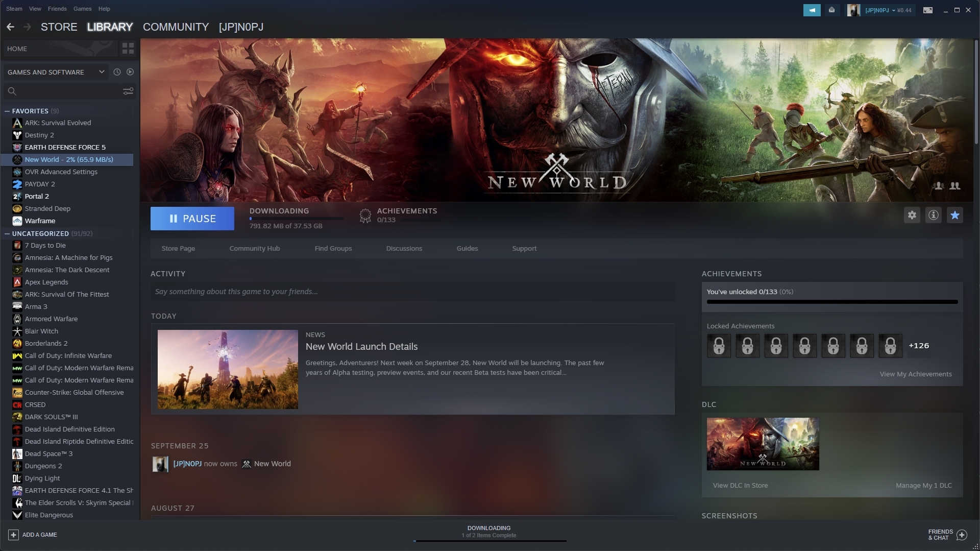The width and height of the screenshot is (980, 551).
Task: Select PAYDAY 2 in sidebar
Action: tap(40, 184)
